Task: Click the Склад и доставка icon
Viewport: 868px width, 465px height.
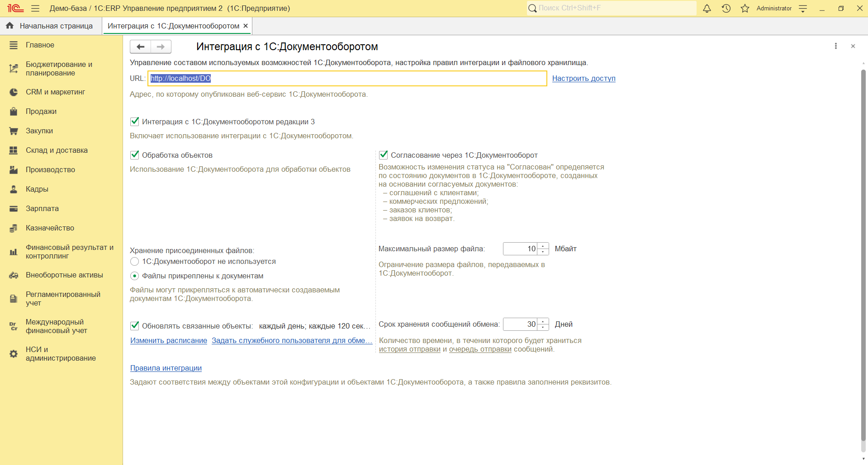Action: pyautogui.click(x=14, y=150)
